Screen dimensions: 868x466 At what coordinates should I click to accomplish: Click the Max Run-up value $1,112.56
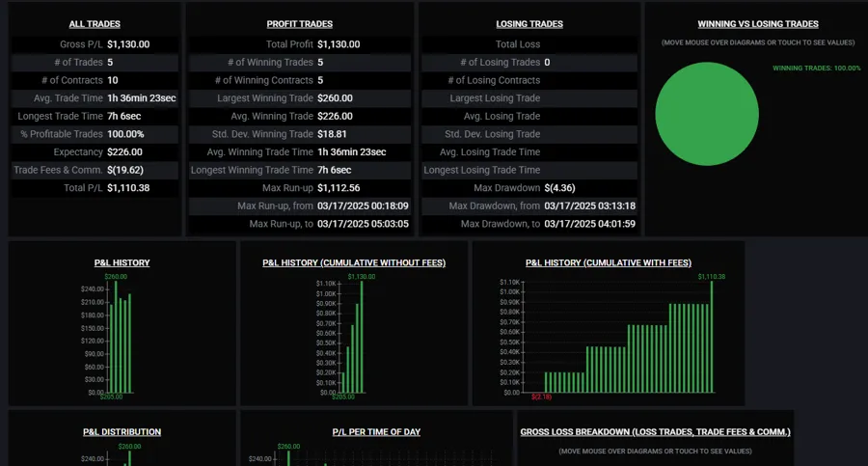(339, 188)
